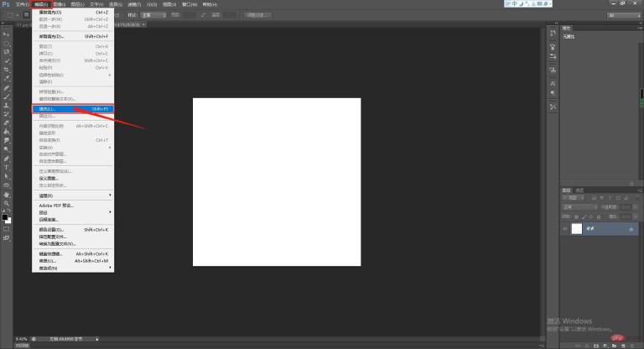This screenshot has height=349, width=644.
Task: Open the fill slider arrow in Layers panel
Action: (636, 216)
